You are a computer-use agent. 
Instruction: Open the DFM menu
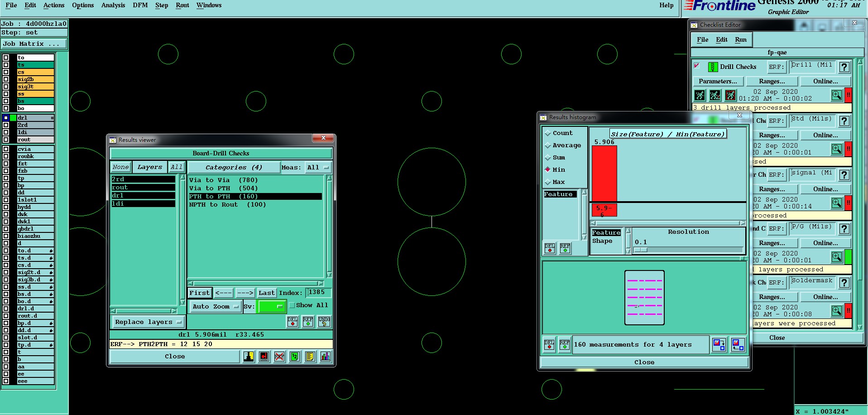[140, 5]
